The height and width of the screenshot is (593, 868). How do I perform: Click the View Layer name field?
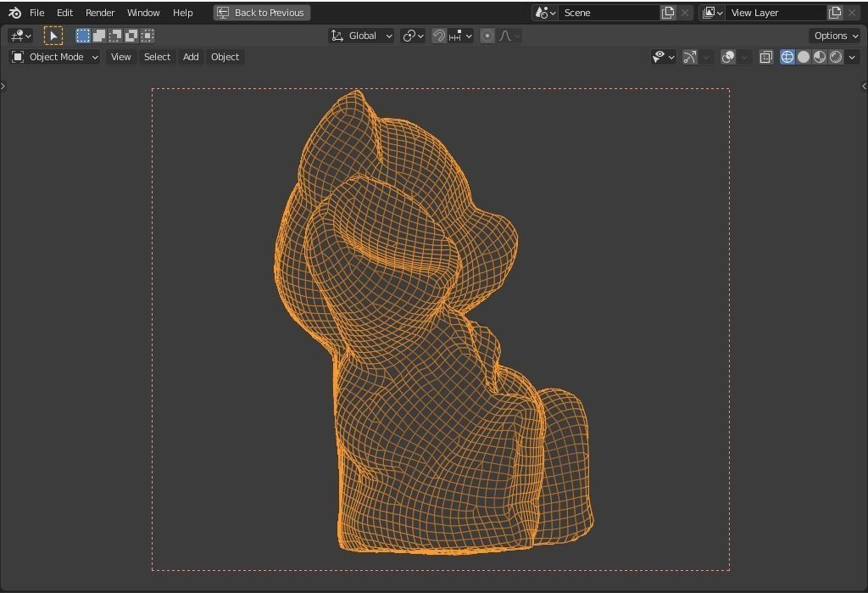coord(776,13)
